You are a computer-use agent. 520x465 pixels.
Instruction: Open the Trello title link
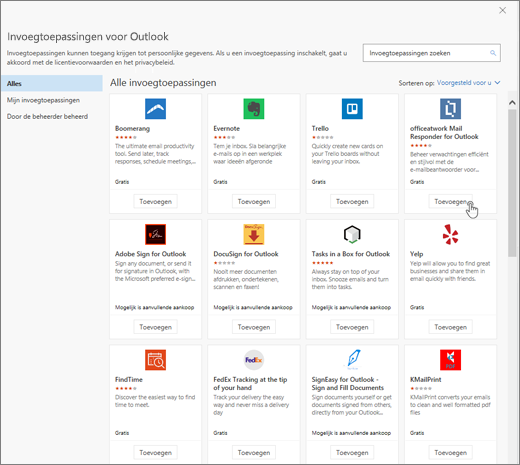coord(320,129)
